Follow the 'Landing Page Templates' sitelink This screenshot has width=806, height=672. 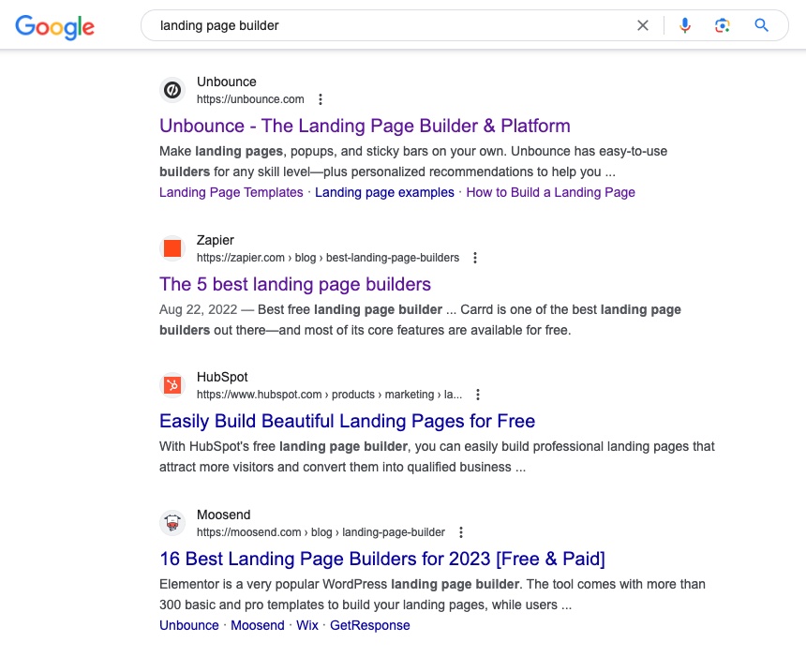231,192
